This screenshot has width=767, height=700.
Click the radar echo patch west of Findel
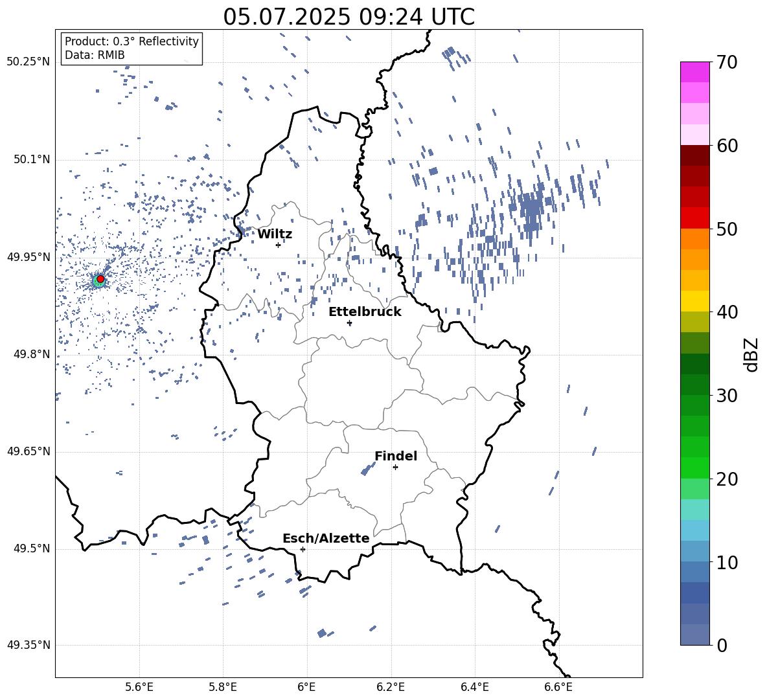pos(367,469)
